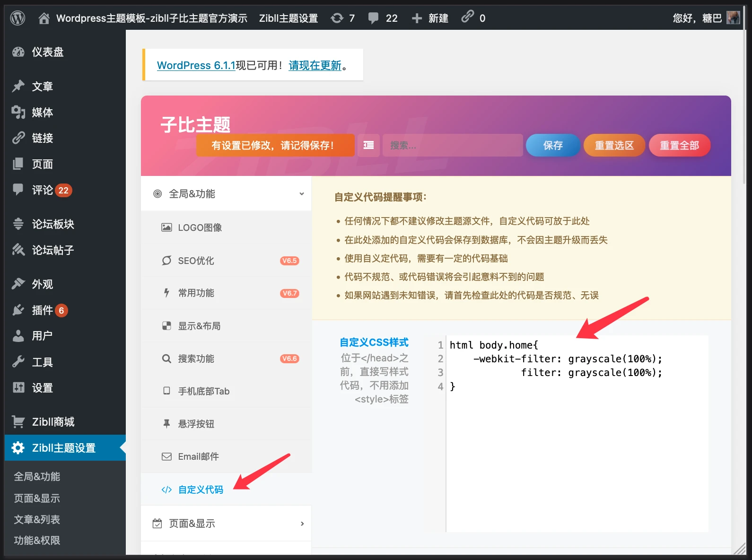This screenshot has height=560, width=752.
Task: Click the site title in admin bar
Action: click(x=152, y=18)
